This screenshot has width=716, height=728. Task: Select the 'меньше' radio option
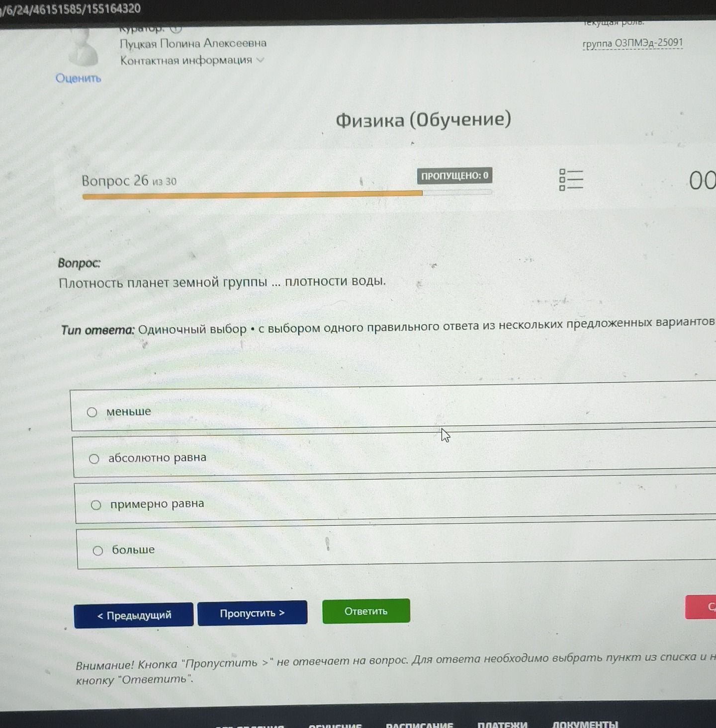tap(92, 412)
